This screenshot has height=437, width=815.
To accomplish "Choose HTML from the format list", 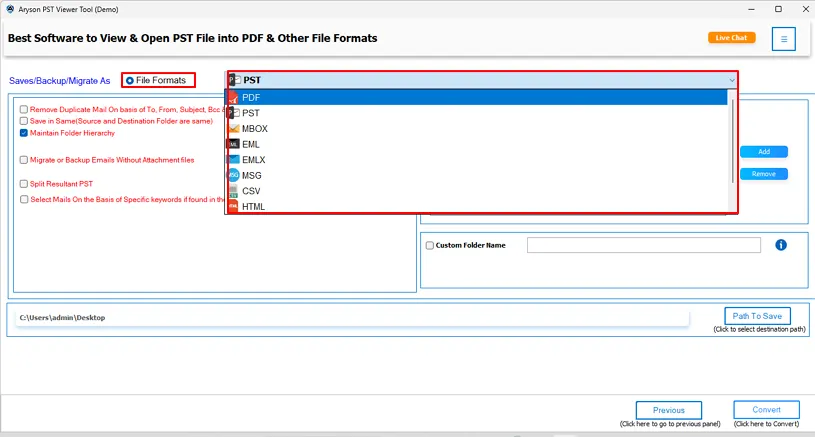I will tap(477, 206).
